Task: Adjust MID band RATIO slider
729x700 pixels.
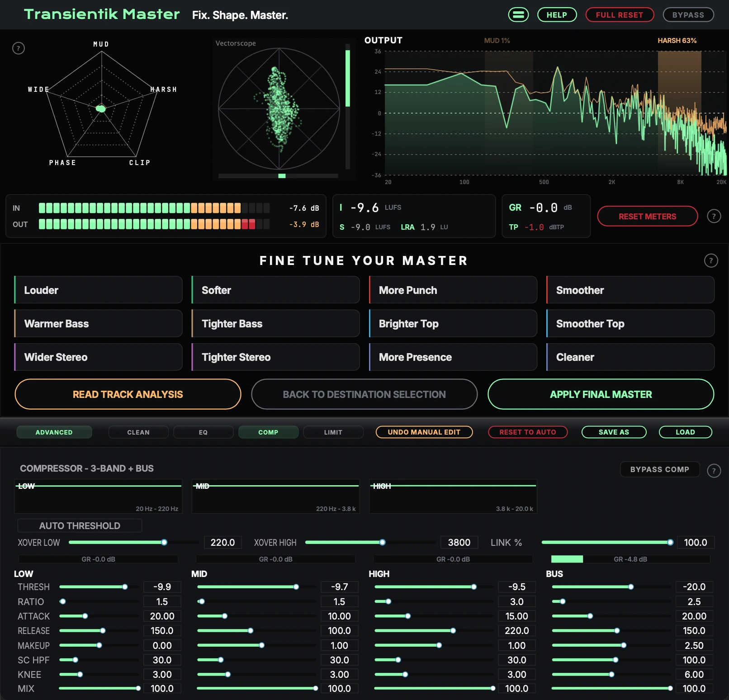Action: [256, 601]
